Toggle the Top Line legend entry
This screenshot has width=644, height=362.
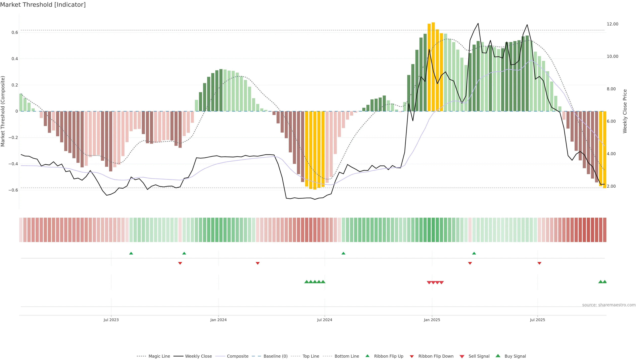[x=311, y=356]
